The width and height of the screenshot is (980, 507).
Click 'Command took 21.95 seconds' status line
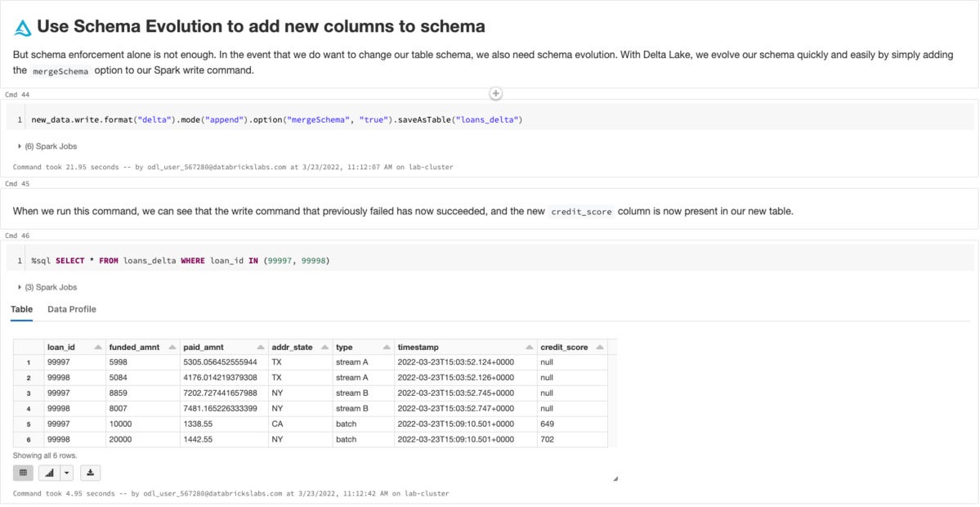click(x=232, y=168)
